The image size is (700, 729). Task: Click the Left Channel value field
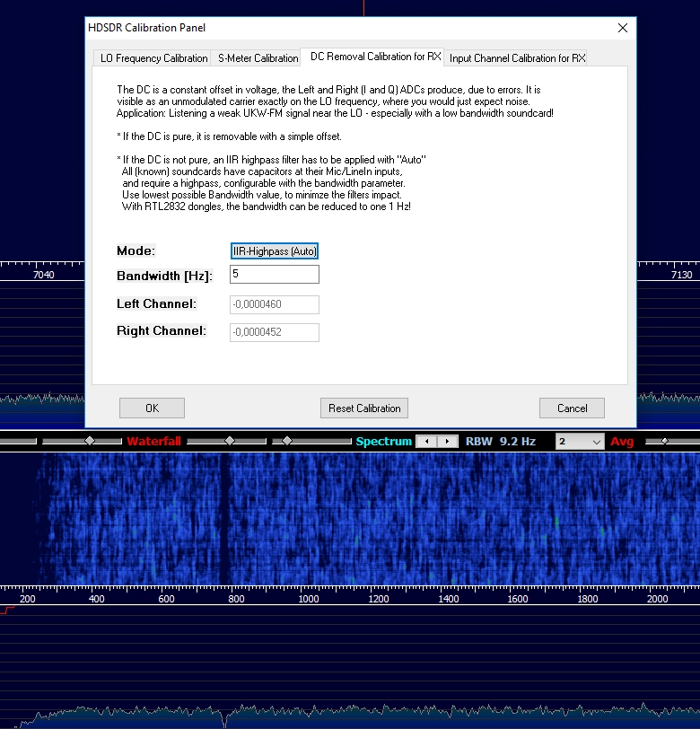(x=275, y=304)
